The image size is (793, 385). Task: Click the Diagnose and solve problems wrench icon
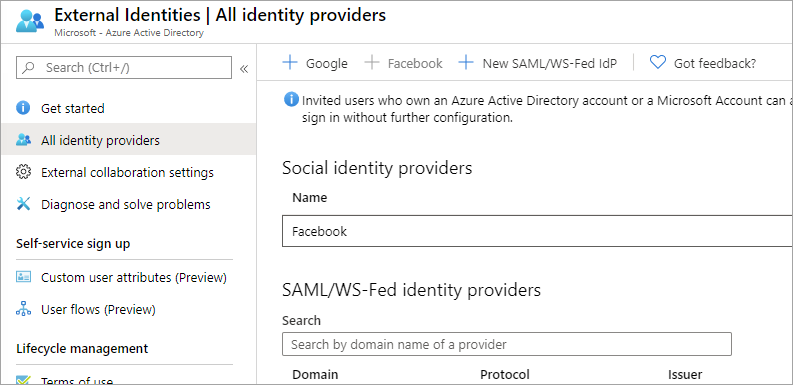click(23, 204)
